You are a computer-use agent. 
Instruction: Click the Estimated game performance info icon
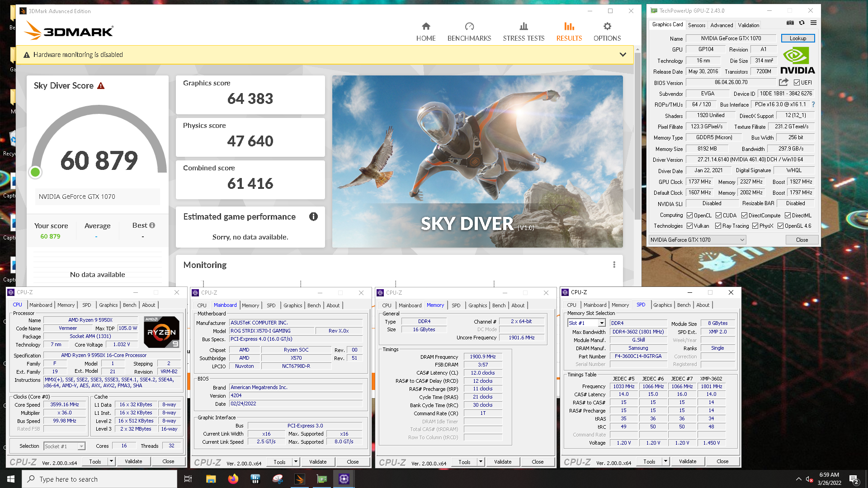pyautogui.click(x=313, y=216)
